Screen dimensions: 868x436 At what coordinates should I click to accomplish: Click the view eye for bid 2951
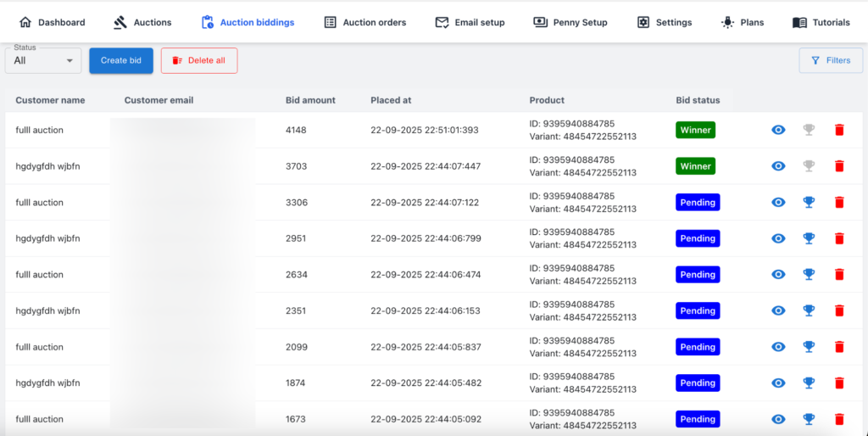point(778,238)
